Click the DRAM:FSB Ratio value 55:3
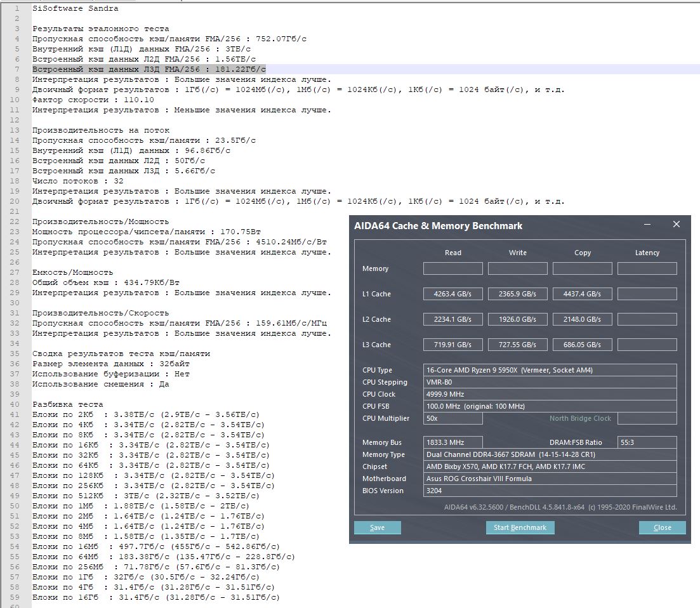The image size is (700, 608). click(647, 442)
